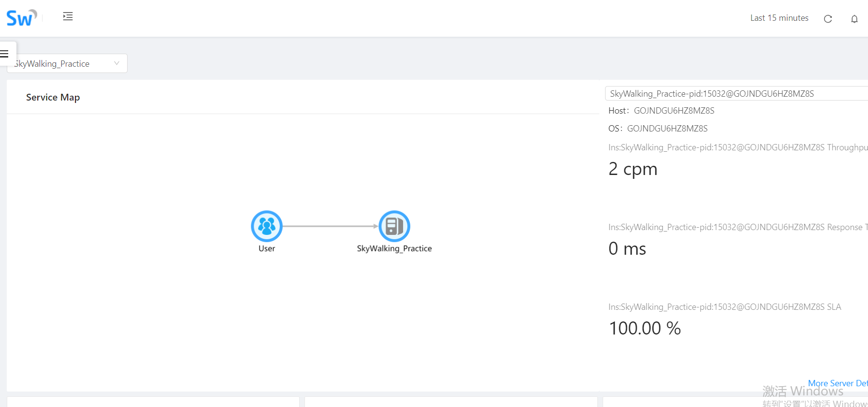868x407 pixels.
Task: Open the SkyWalking_Practice service dropdown
Action: (67, 63)
